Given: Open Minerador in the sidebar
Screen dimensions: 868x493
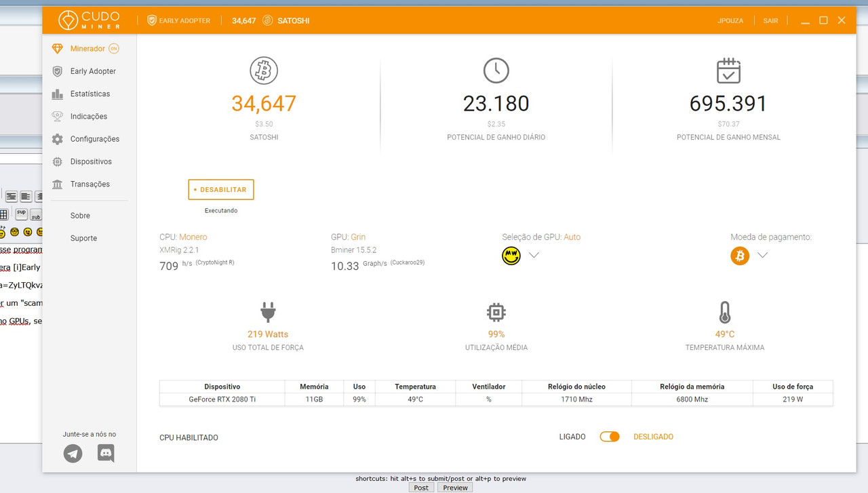Looking at the screenshot, I should pos(87,49).
